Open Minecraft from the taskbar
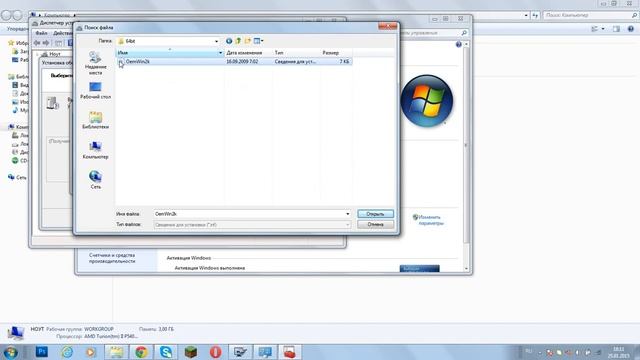Image resolution: width=640 pixels, height=360 pixels. point(191,352)
